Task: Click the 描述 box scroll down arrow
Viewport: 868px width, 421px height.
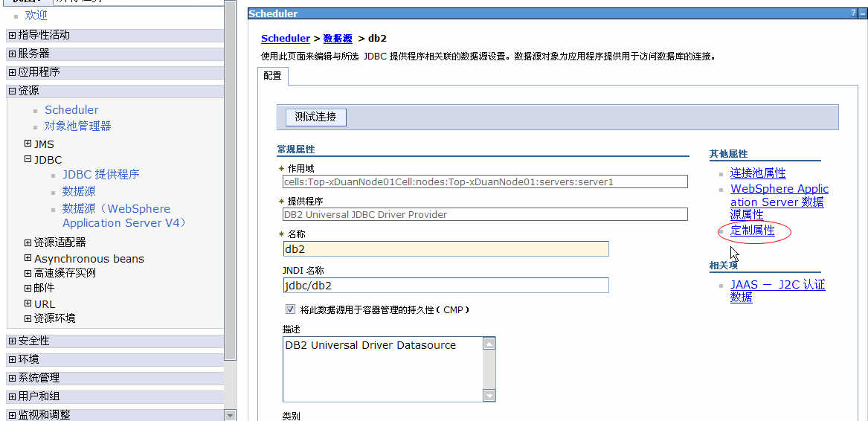Action: click(489, 395)
